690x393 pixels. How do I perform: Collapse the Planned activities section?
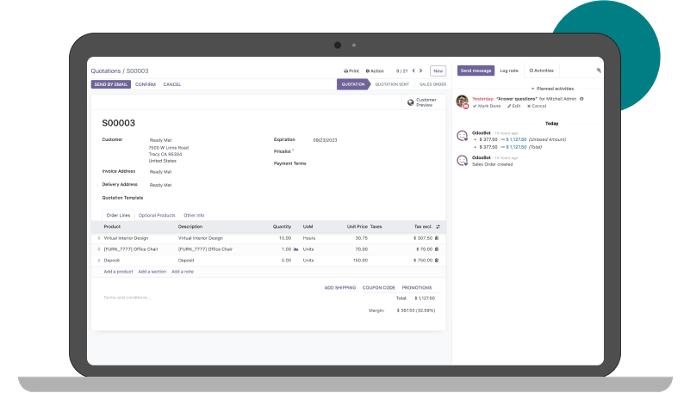pos(552,88)
